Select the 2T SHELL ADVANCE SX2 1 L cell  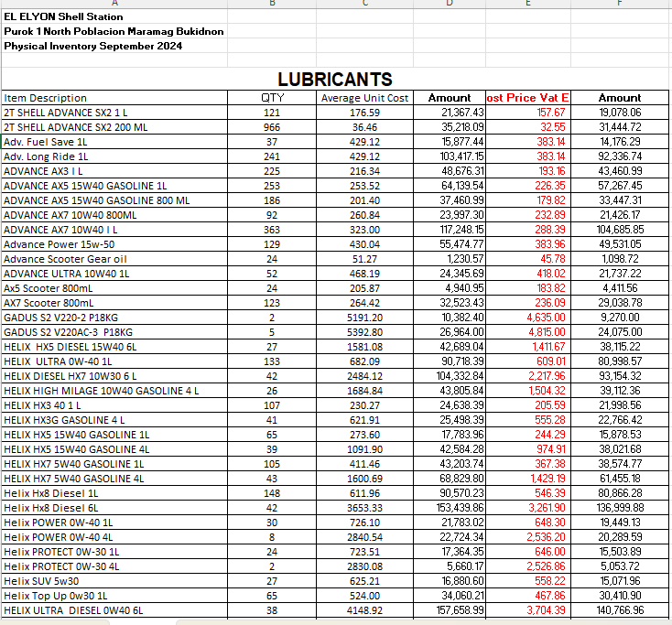click(114, 113)
